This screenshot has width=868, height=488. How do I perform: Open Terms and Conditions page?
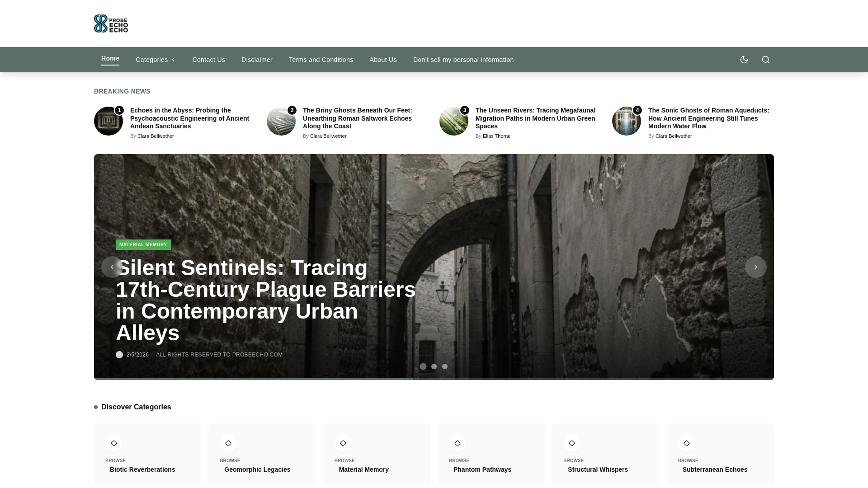click(x=321, y=60)
